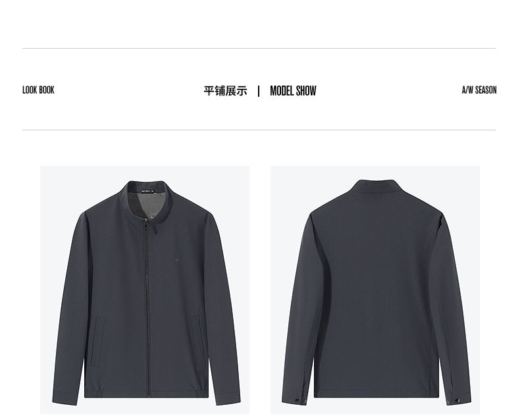Click the right cuff button on back view

(x=457, y=400)
